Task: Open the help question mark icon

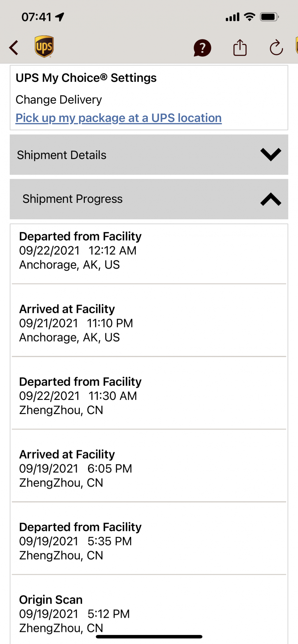Action: tap(202, 48)
